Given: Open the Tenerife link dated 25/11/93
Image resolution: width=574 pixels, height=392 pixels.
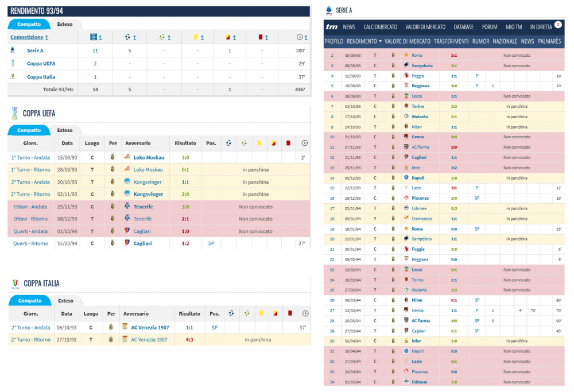Looking at the screenshot, I should (x=143, y=207).
